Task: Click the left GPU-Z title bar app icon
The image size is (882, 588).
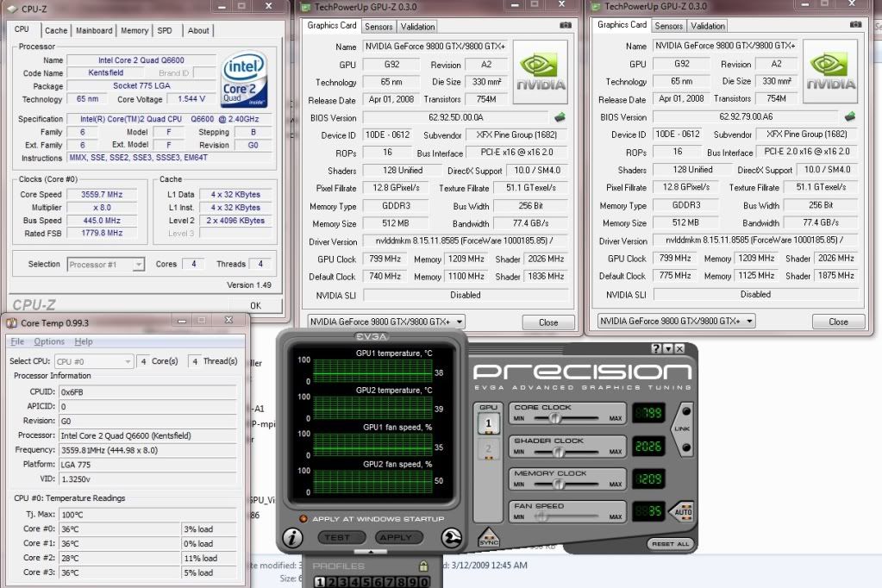Action: coord(306,7)
